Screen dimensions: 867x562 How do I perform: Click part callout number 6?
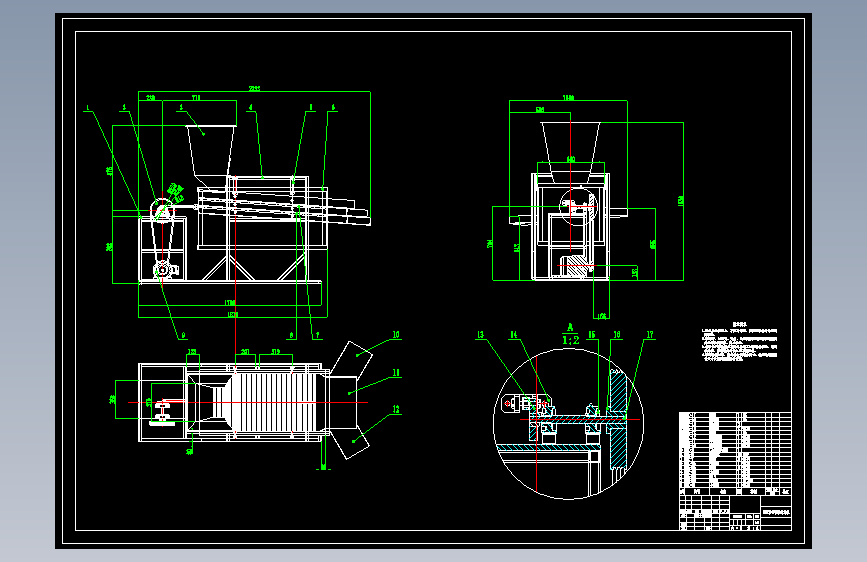333,107
